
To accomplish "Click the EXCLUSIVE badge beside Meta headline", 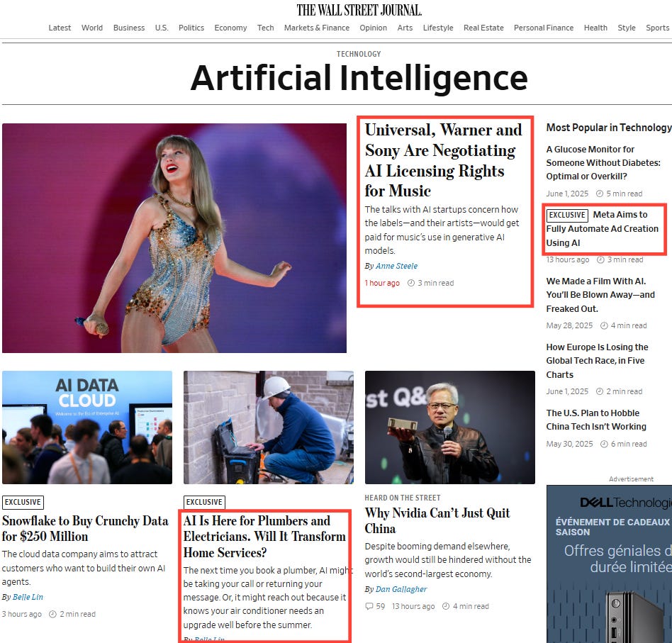I will pos(567,215).
